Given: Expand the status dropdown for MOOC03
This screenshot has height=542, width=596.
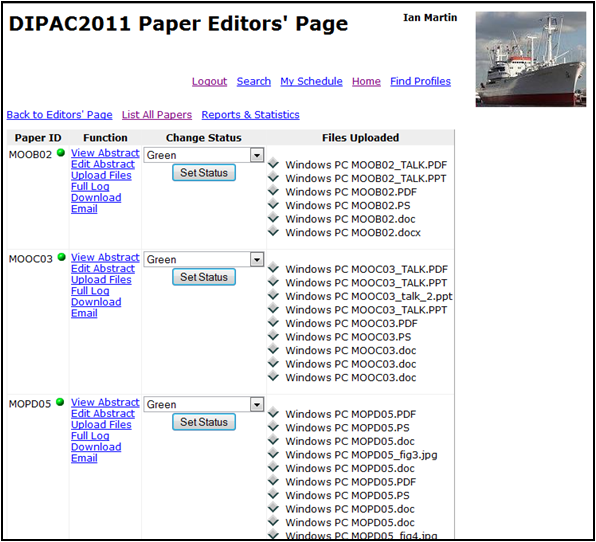Looking at the screenshot, I should [257, 260].
